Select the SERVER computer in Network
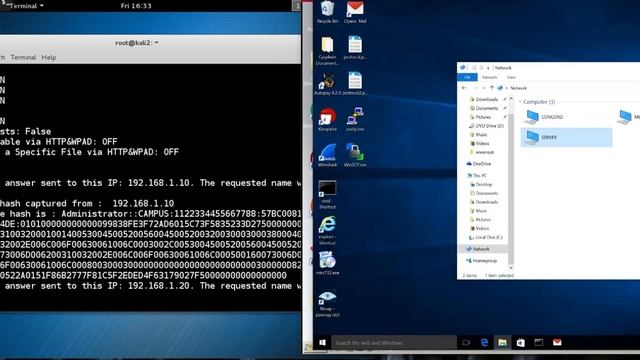The width and height of the screenshot is (640, 360). click(x=566, y=137)
